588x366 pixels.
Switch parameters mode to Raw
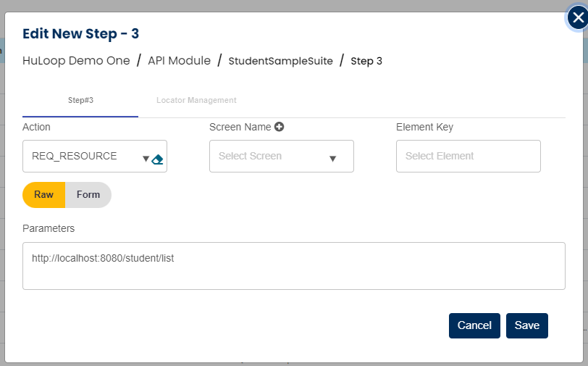click(44, 195)
